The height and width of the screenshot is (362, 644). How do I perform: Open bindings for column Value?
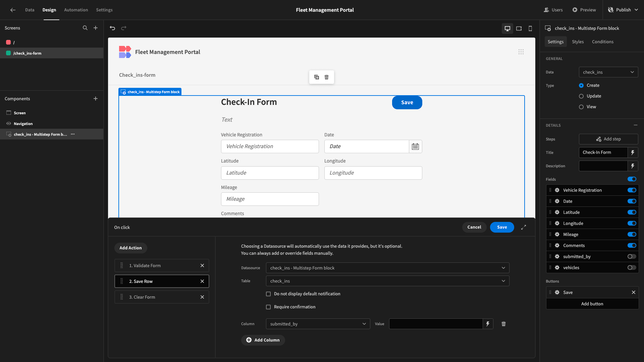pyautogui.click(x=488, y=324)
